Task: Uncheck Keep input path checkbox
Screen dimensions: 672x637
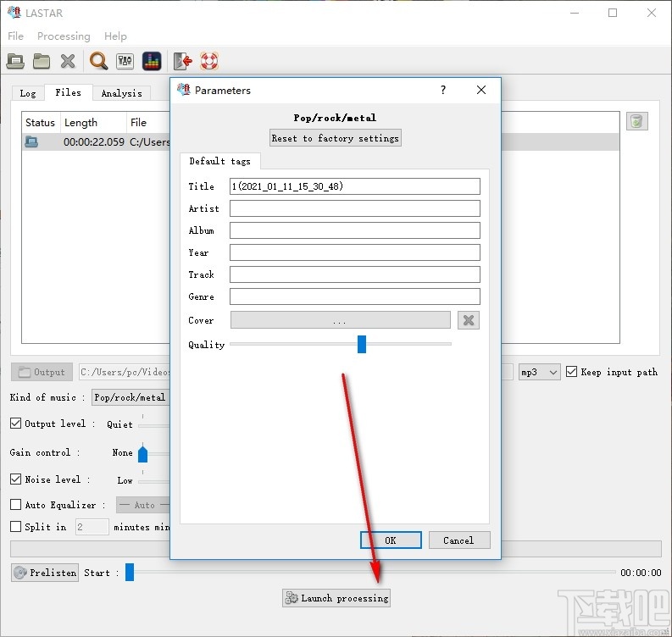Action: (x=571, y=371)
